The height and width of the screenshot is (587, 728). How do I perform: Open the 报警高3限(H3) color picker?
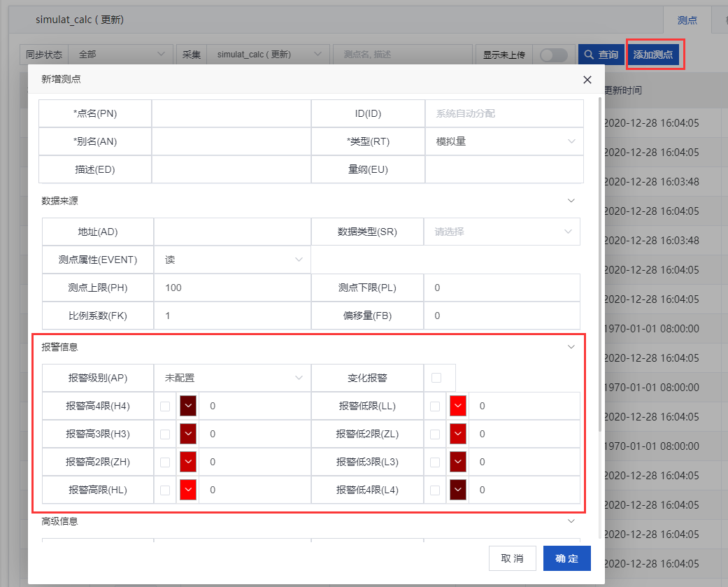click(188, 434)
